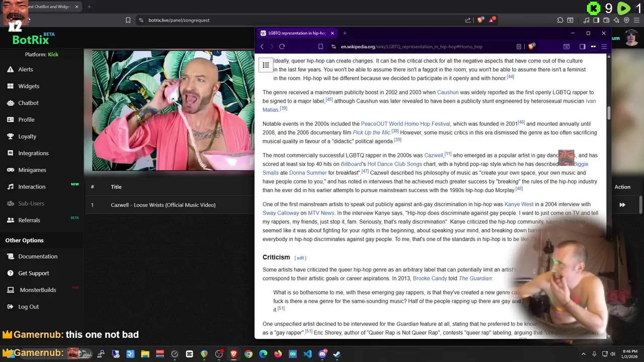
Task: Open the Wikipedia window's hamburger menu
Action: [604, 47]
